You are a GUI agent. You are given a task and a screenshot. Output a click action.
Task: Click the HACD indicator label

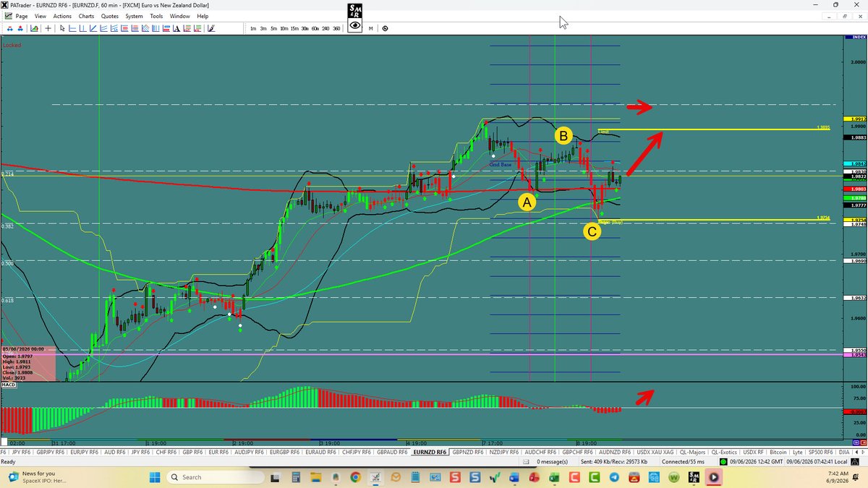[x=9, y=385]
